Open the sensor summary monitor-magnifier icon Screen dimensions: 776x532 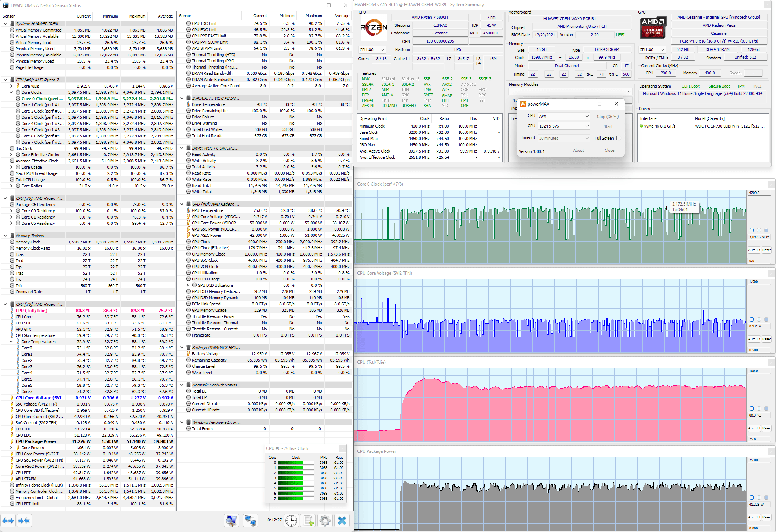pos(232,521)
